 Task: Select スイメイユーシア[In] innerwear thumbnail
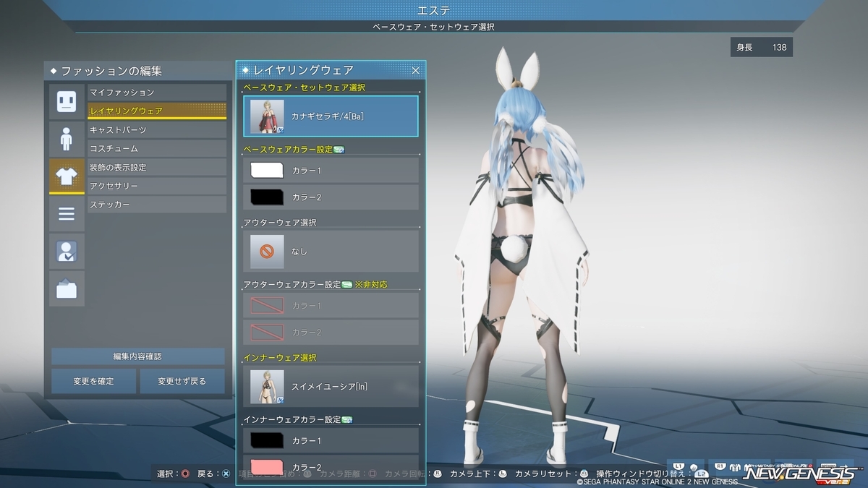[x=266, y=386]
